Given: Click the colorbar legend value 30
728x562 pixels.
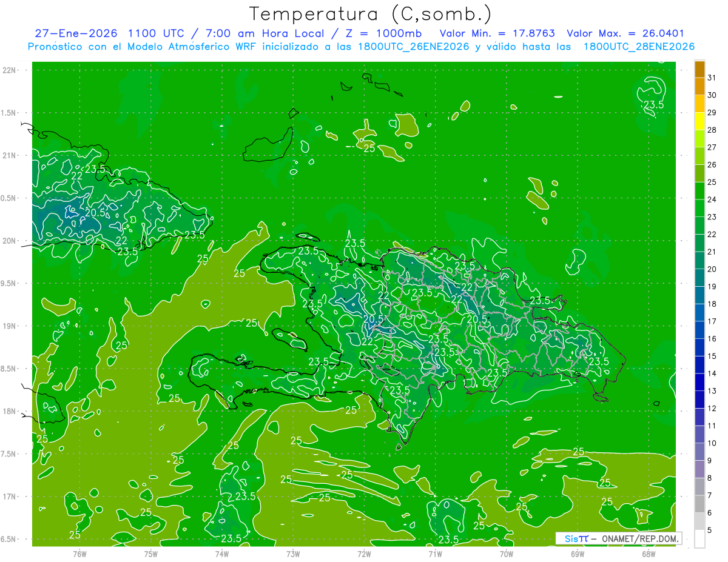Looking at the screenshot, I should click(x=712, y=95).
